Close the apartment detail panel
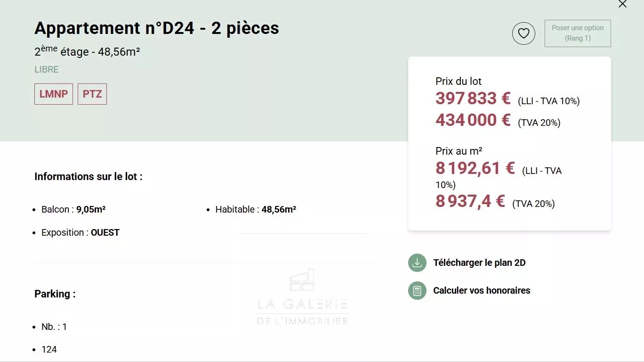Screen dimensions: 644x362 click(x=622, y=4)
